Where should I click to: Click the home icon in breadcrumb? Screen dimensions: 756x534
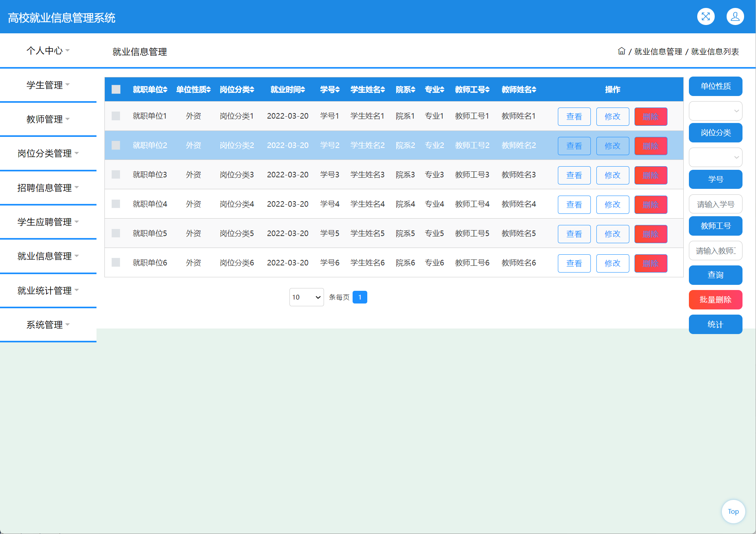[621, 51]
